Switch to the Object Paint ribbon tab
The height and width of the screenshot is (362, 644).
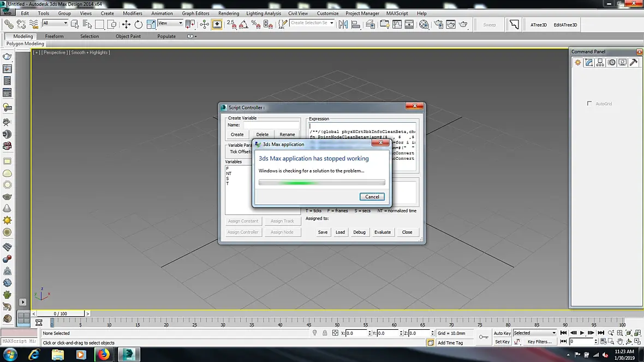pos(128,36)
